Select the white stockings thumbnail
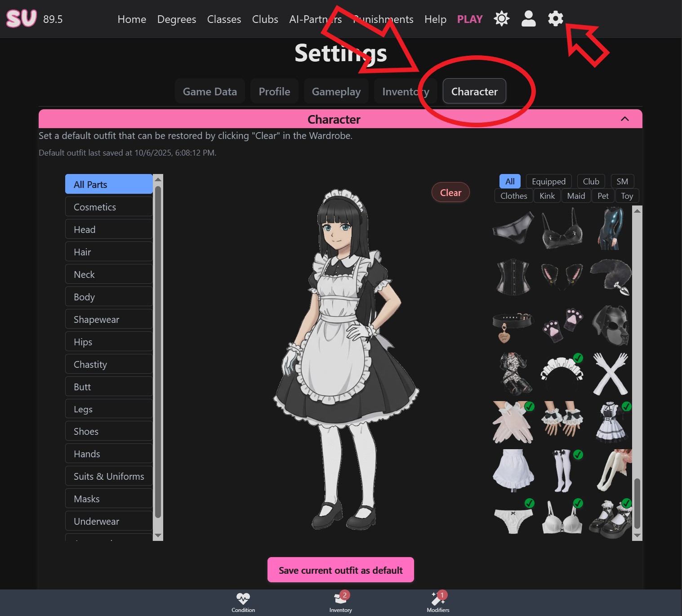Image resolution: width=682 pixels, height=616 pixels. pos(562,471)
